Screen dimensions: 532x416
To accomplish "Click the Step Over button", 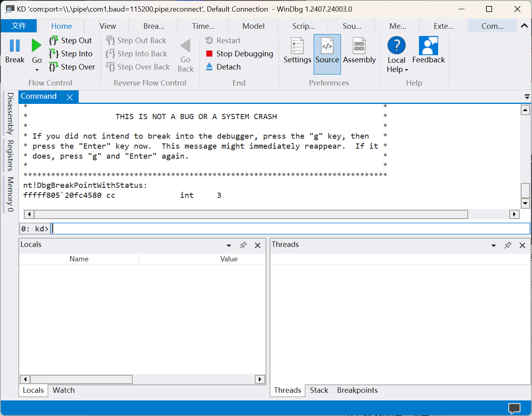I will point(72,67).
